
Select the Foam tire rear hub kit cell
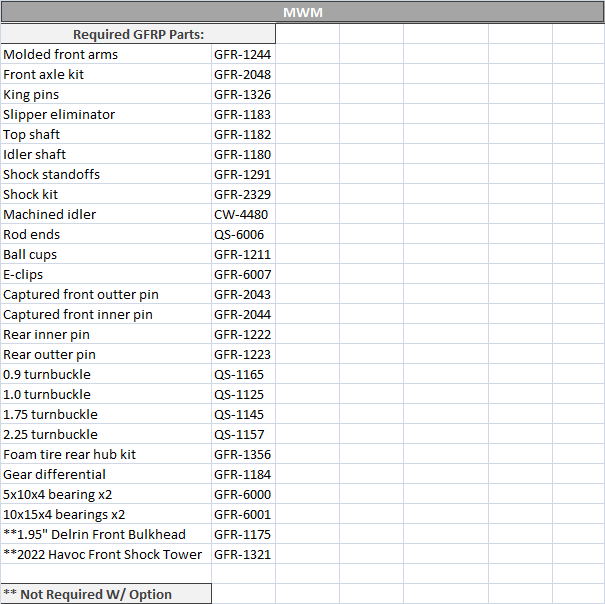click(x=105, y=454)
